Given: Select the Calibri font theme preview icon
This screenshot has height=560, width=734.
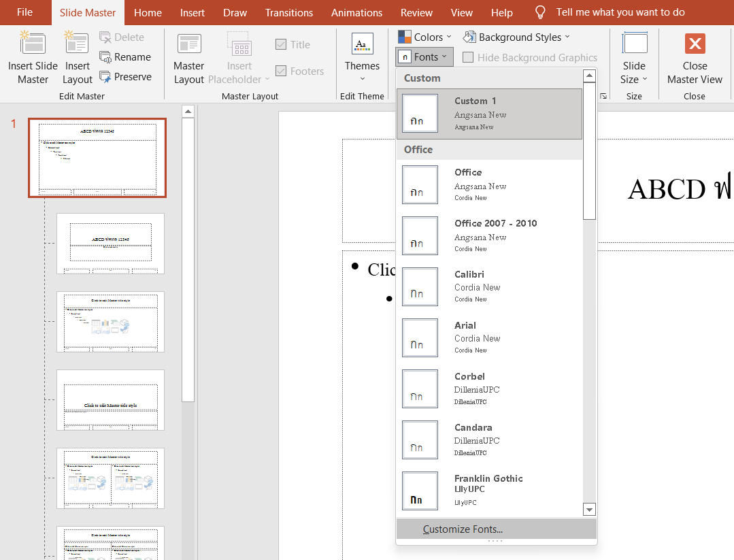Looking at the screenshot, I should coord(420,286).
